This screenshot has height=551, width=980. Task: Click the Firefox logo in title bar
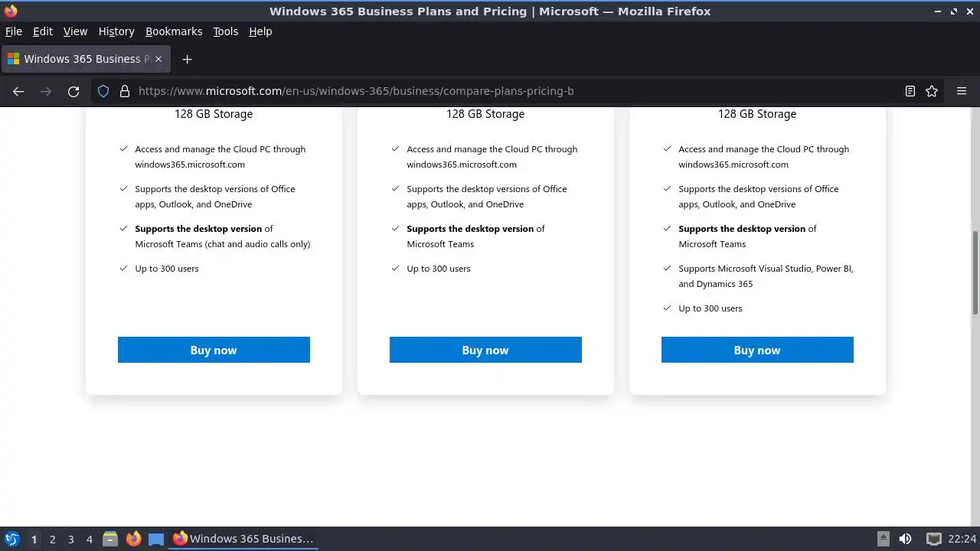[11, 11]
